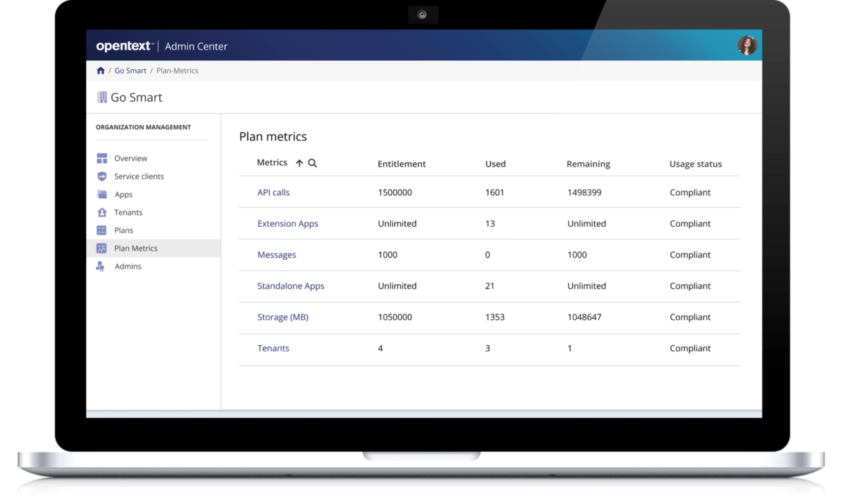Toggle the ascending sort arrow on Metrics

click(x=298, y=162)
